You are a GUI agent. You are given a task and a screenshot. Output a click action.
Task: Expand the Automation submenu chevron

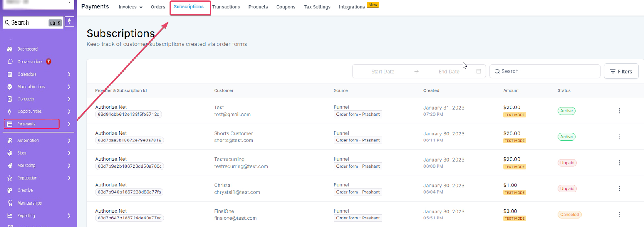click(x=69, y=141)
